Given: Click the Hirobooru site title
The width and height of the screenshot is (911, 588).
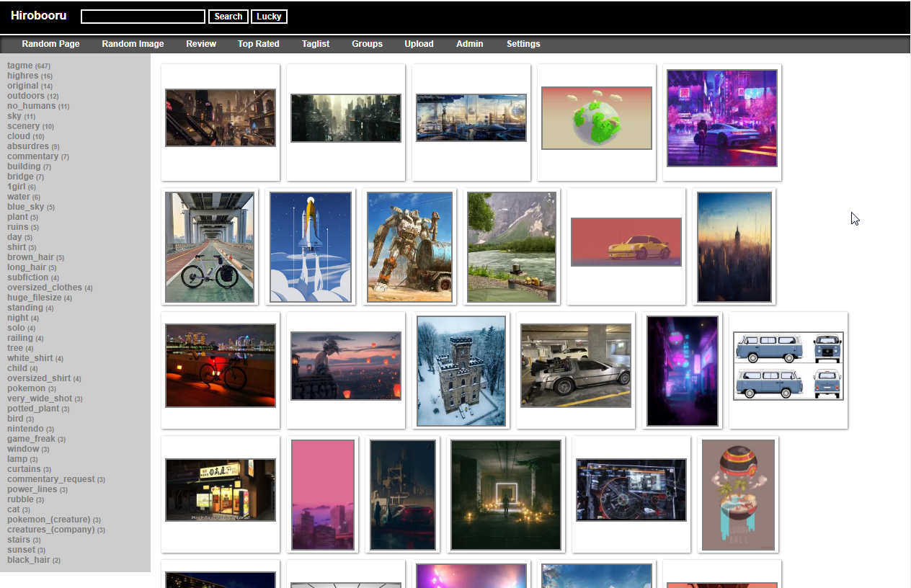Looking at the screenshot, I should (x=38, y=16).
